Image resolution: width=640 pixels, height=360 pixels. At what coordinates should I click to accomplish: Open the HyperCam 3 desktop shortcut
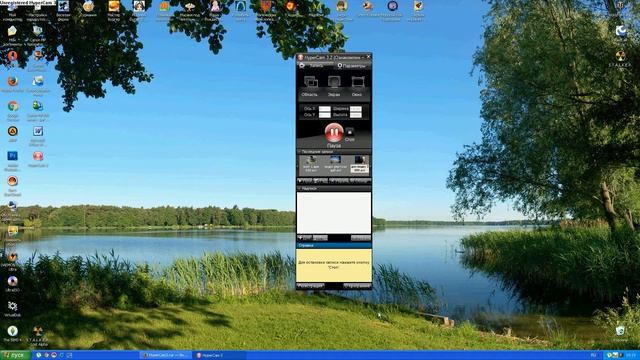click(38, 156)
